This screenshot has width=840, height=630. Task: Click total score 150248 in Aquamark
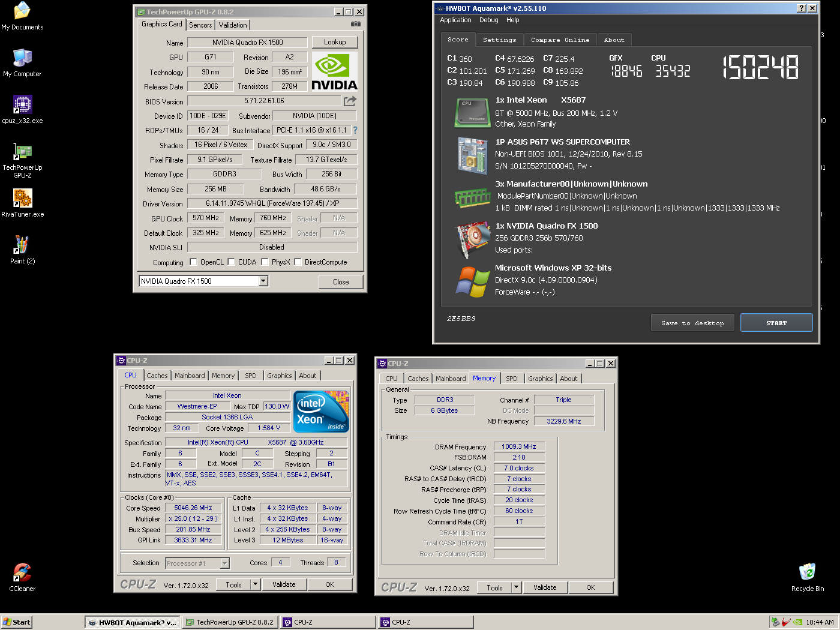761,67
